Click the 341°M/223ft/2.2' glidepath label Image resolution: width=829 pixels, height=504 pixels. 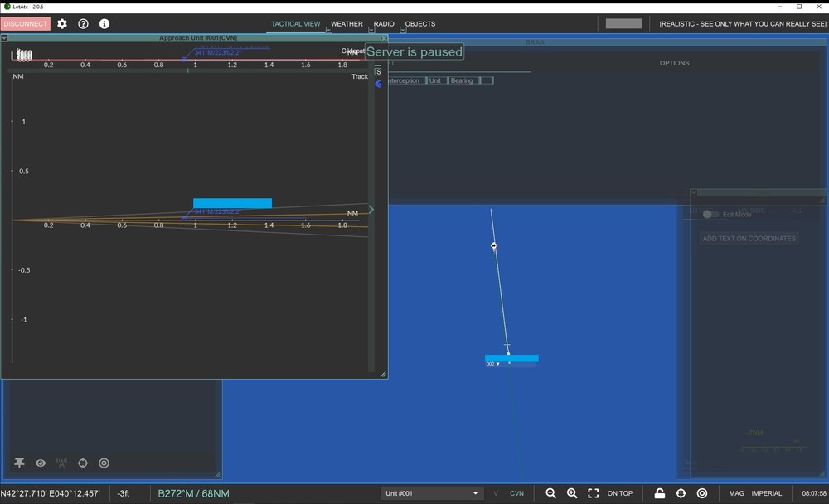pyautogui.click(x=217, y=52)
